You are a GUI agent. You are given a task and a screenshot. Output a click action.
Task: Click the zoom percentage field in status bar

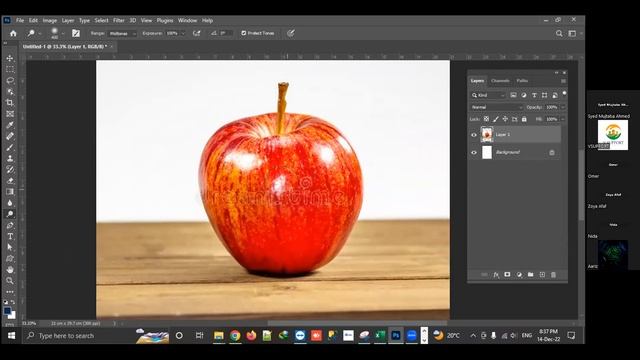pyautogui.click(x=29, y=323)
